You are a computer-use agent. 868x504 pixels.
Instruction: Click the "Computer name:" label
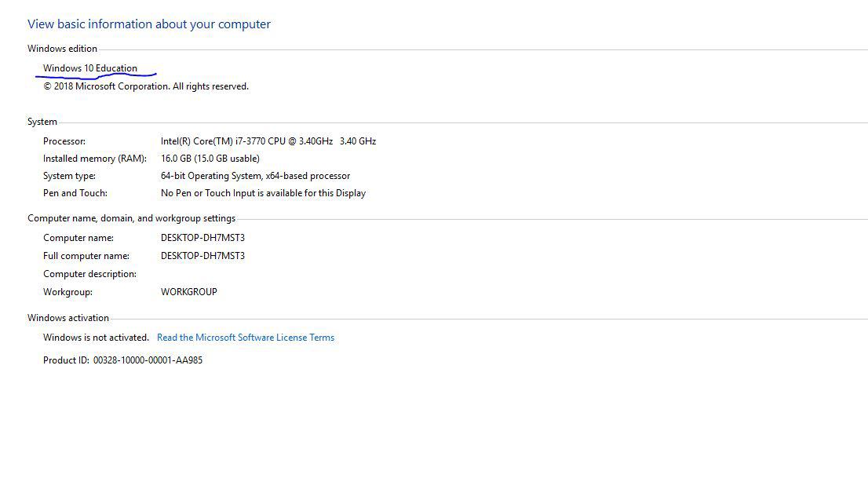click(x=78, y=238)
